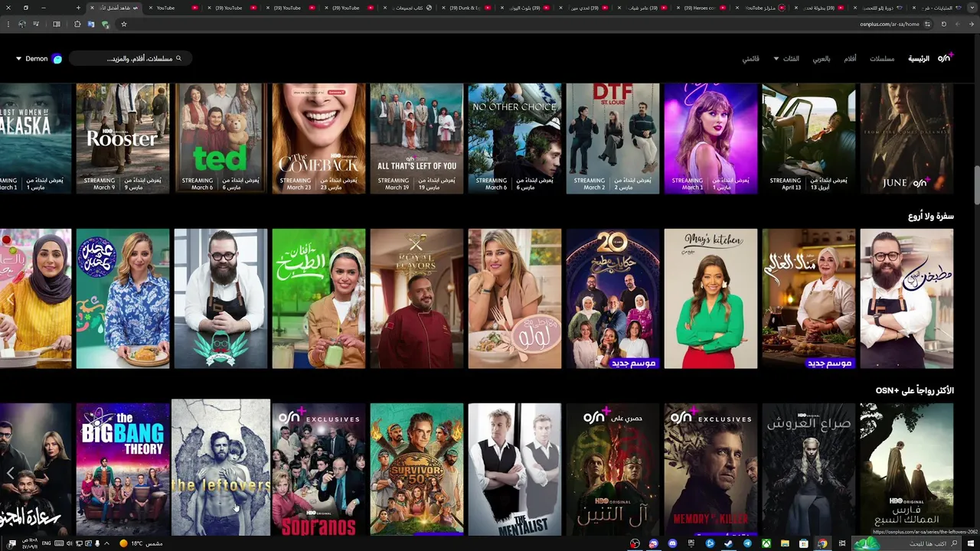Open the Rooster poster
The image size is (980, 551).
coord(122,139)
